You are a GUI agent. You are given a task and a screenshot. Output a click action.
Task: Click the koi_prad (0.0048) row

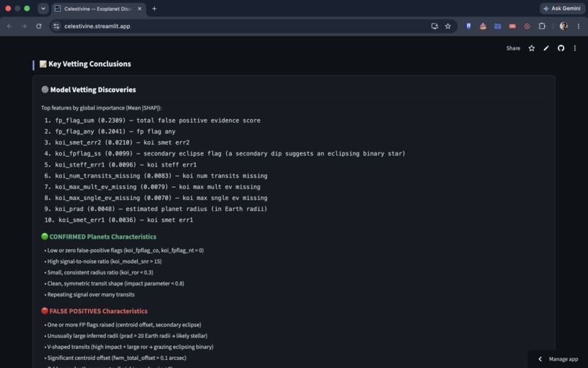click(155, 209)
